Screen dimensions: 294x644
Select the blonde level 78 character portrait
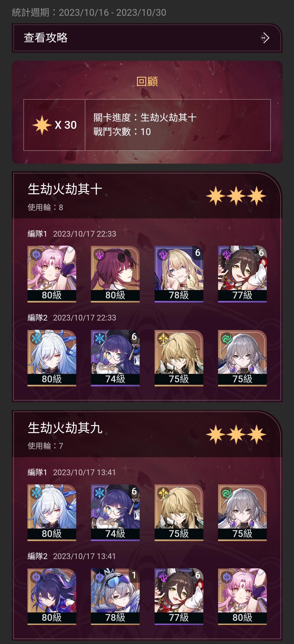tap(179, 274)
